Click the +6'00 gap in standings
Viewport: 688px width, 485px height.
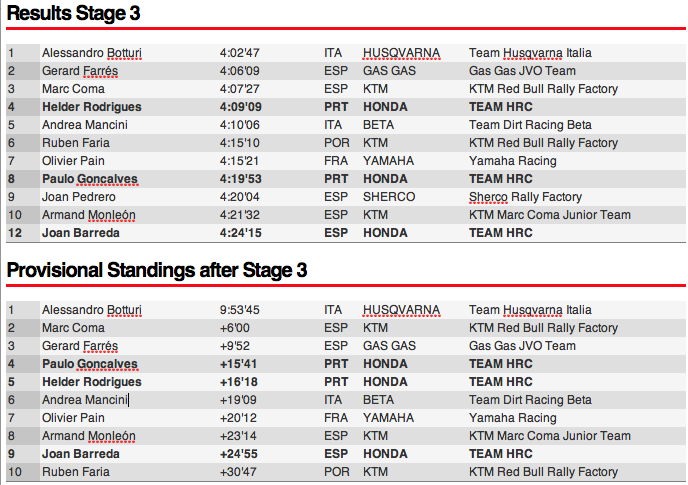pyautogui.click(x=236, y=328)
